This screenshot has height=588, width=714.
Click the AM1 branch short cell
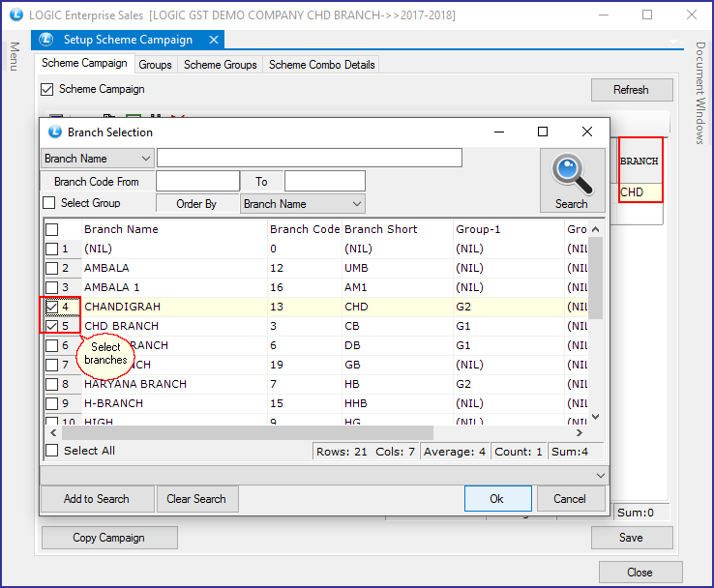tap(398, 287)
